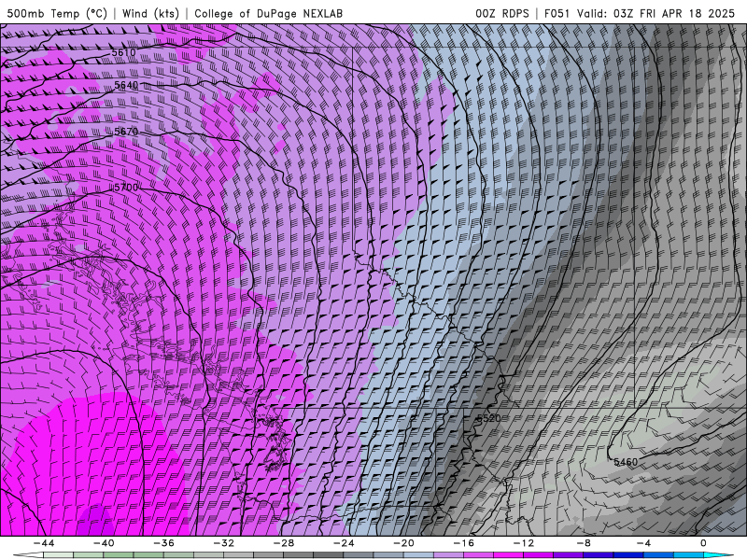Click the -36 colorbar tick label
This screenshot has height=560, width=747.
164,543
